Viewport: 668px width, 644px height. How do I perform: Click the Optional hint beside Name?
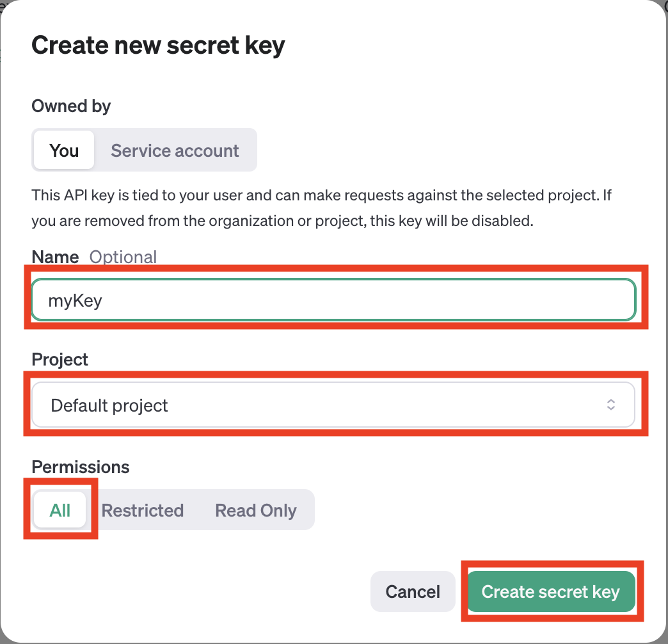click(x=123, y=257)
